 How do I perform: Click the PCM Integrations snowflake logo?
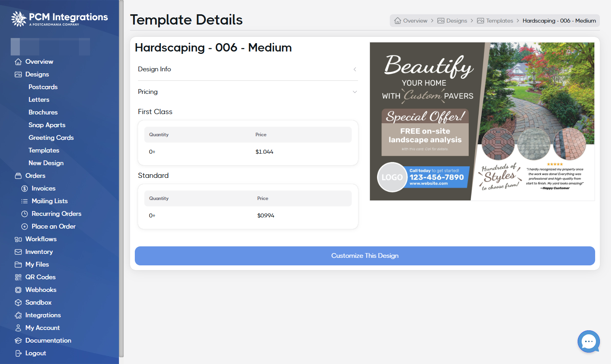[19, 19]
